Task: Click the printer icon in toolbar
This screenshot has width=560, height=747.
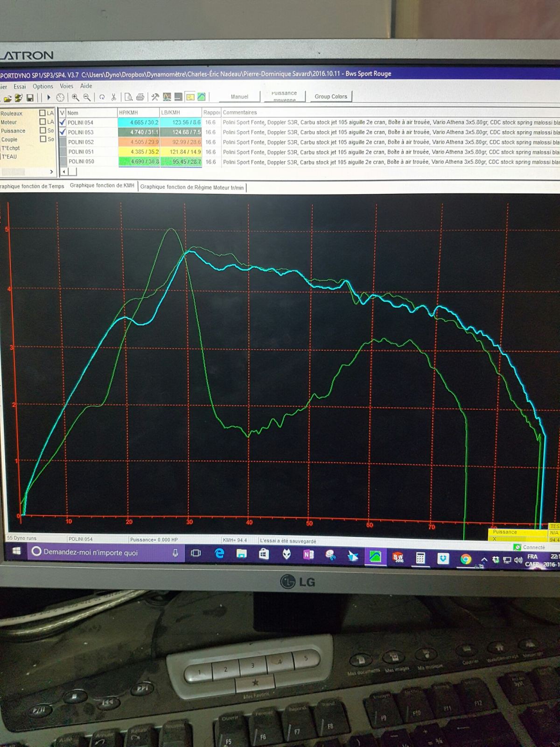Action: click(x=140, y=97)
